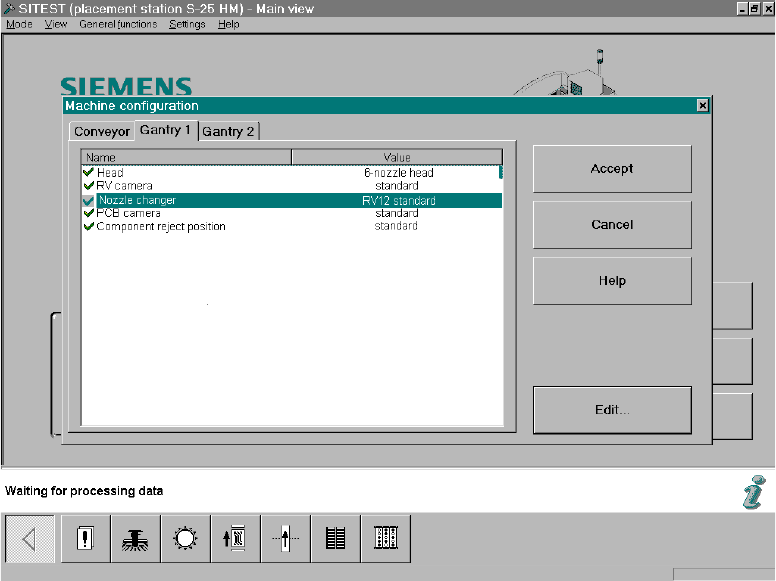Click the info icon in status bar

tap(752, 492)
